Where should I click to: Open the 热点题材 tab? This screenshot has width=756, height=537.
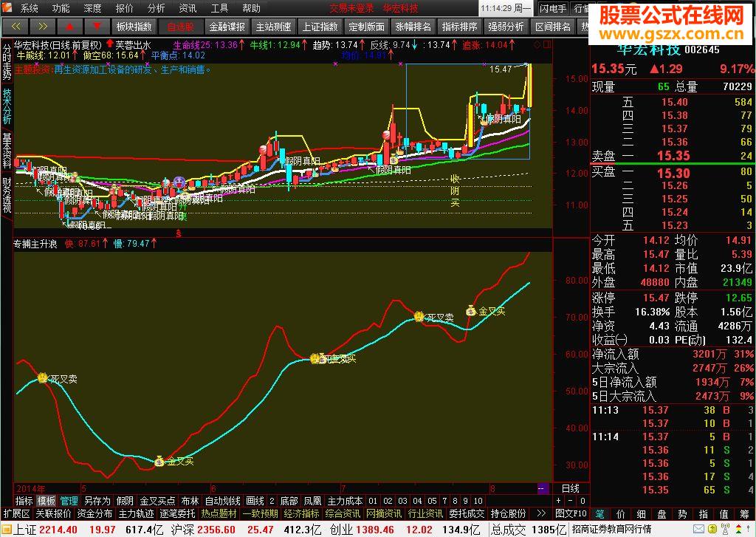(x=219, y=513)
